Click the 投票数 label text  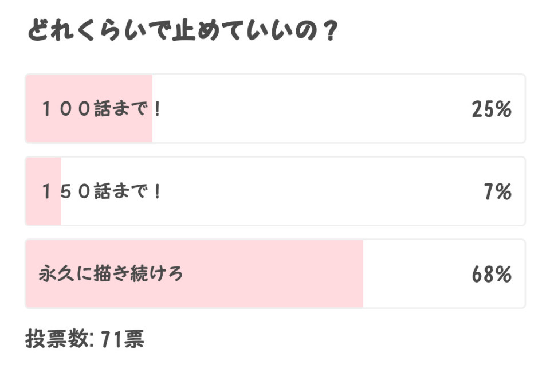click(x=56, y=339)
